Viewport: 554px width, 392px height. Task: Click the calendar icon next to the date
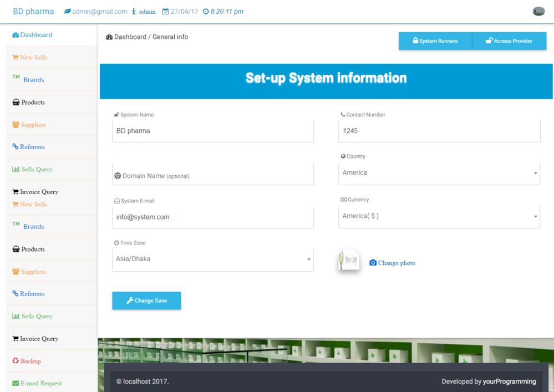pyautogui.click(x=165, y=12)
